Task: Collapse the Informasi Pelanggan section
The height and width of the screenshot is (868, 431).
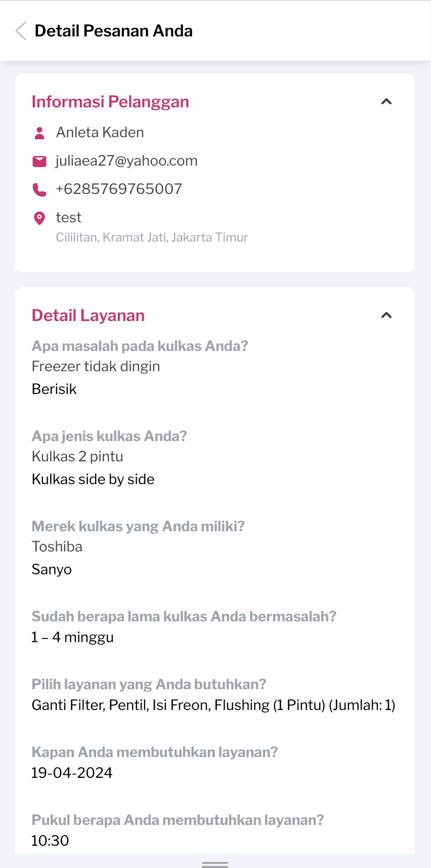Action: tap(386, 102)
